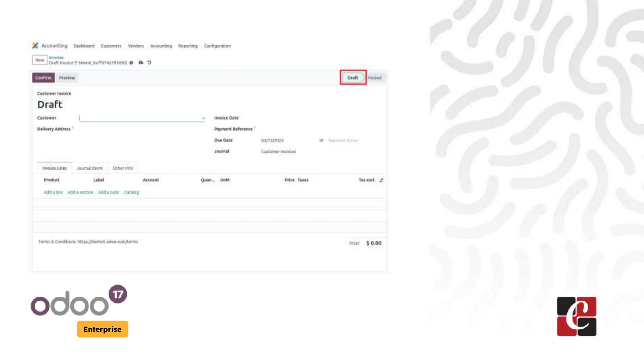Open column settings icon in invoice lines

tap(381, 180)
